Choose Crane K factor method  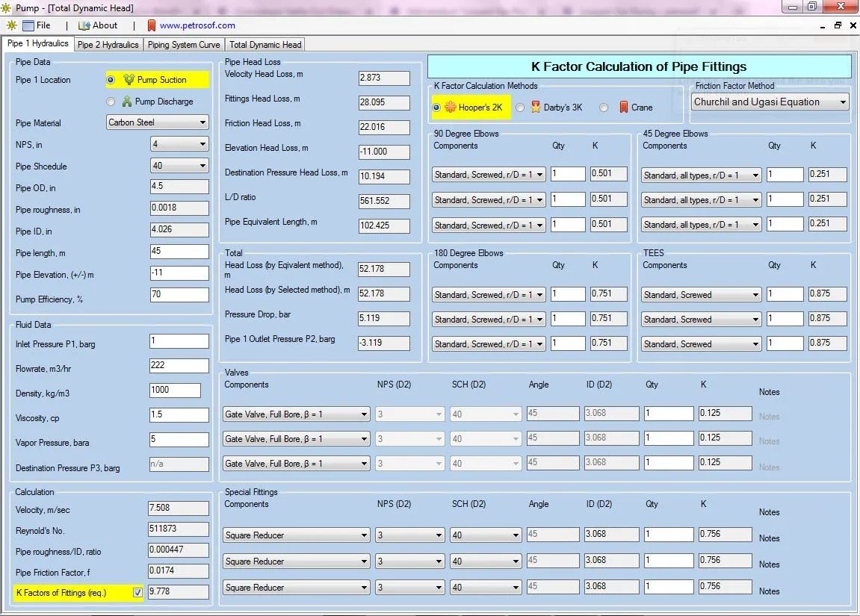pyautogui.click(x=603, y=108)
